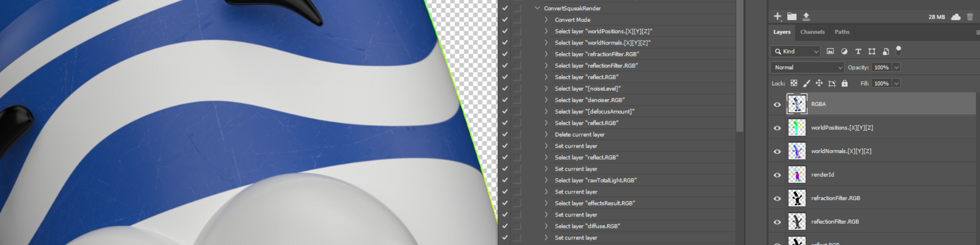The image size is (980, 245).
Task: Open the Layers panel flyout menu
Action: pyautogui.click(x=978, y=32)
